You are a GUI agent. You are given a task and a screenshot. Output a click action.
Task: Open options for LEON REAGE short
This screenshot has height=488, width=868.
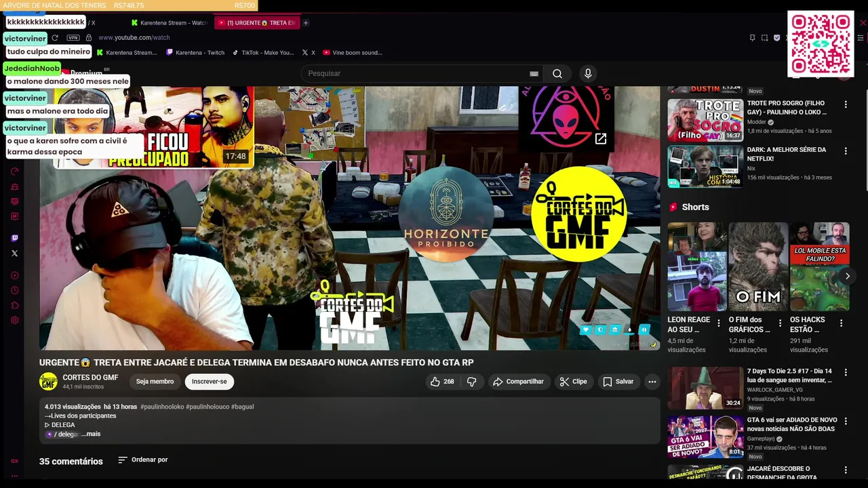(719, 323)
